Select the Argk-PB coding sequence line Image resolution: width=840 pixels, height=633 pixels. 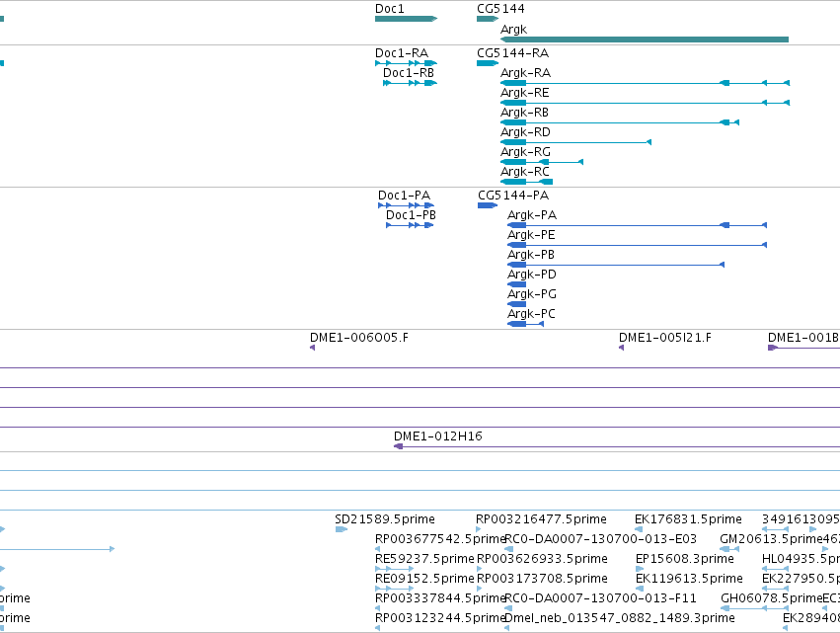[616, 265]
